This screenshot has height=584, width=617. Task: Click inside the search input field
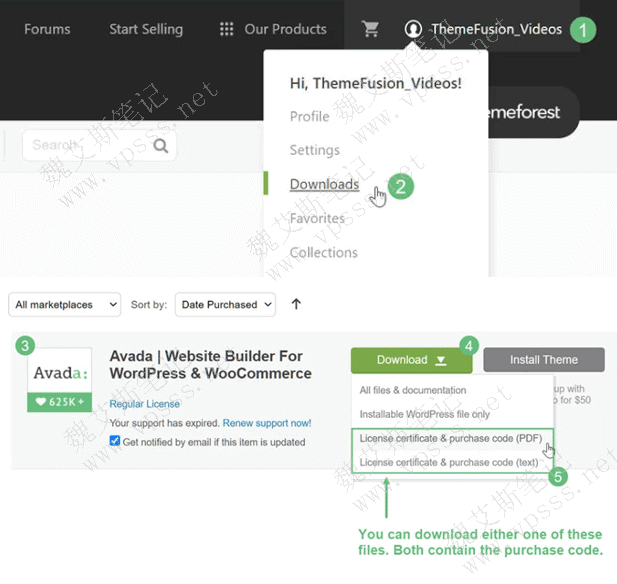click(85, 146)
